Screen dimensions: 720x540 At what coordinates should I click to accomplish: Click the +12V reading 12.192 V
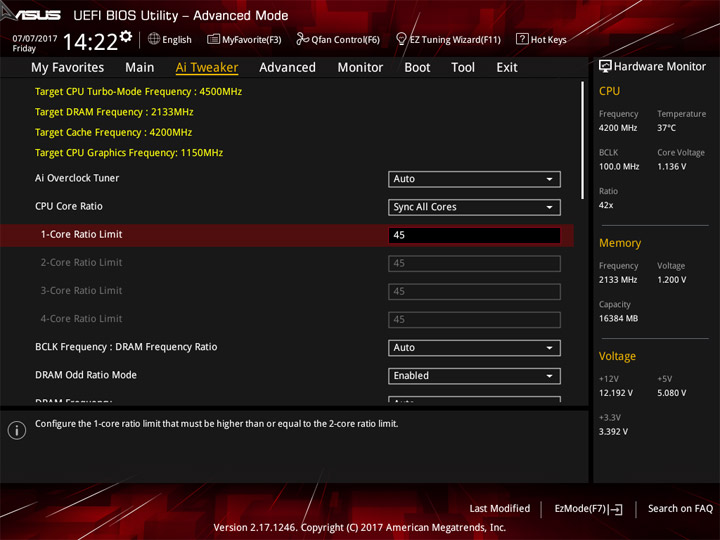point(616,393)
